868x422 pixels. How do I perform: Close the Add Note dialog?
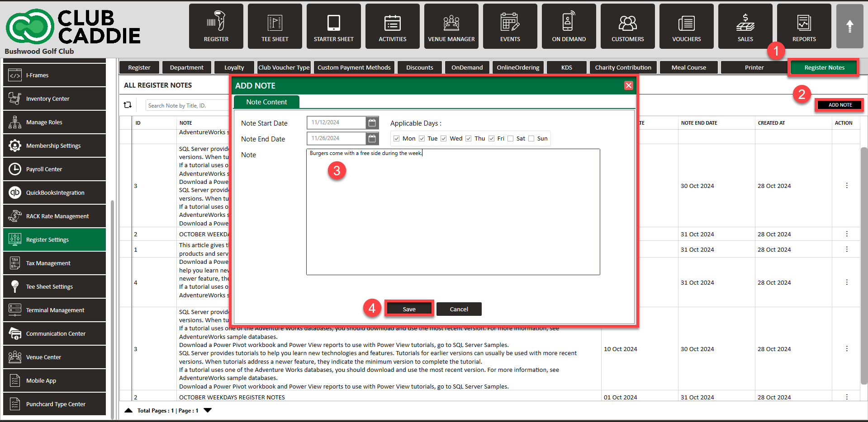pos(629,85)
